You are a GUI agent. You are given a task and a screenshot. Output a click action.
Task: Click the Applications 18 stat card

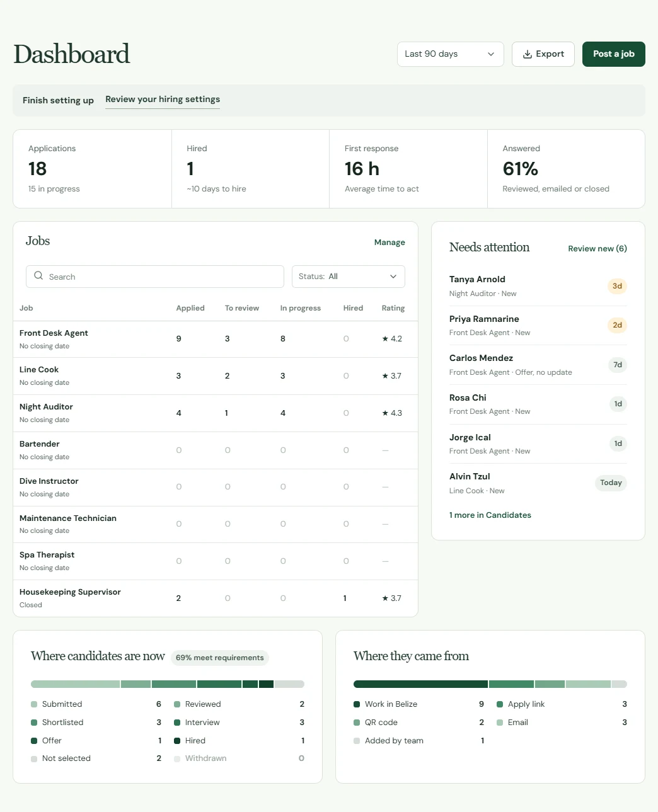pos(93,169)
